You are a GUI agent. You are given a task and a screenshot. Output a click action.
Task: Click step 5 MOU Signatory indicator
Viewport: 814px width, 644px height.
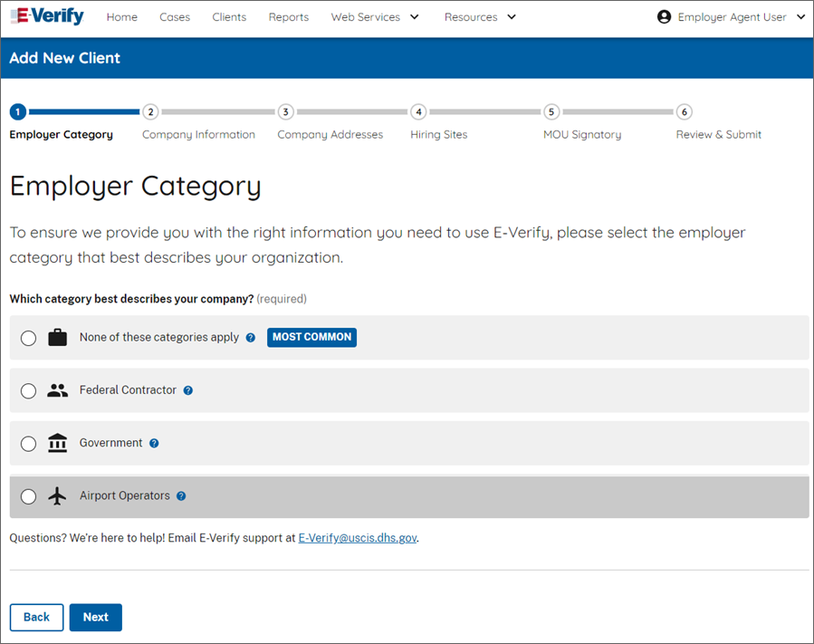551,111
